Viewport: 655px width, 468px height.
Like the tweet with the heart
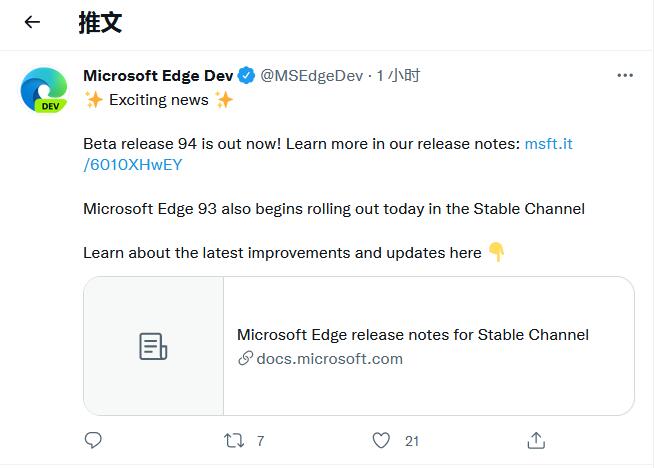380,440
